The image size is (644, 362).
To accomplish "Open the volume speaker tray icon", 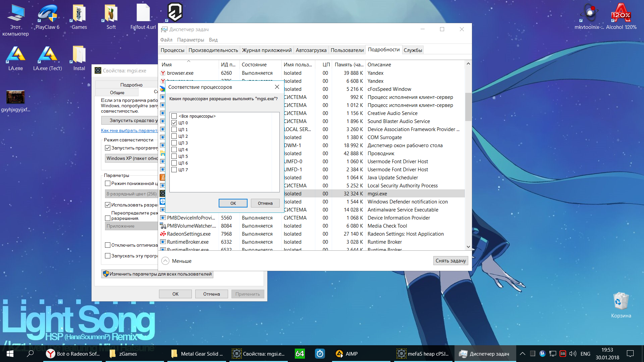I will click(x=573, y=354).
